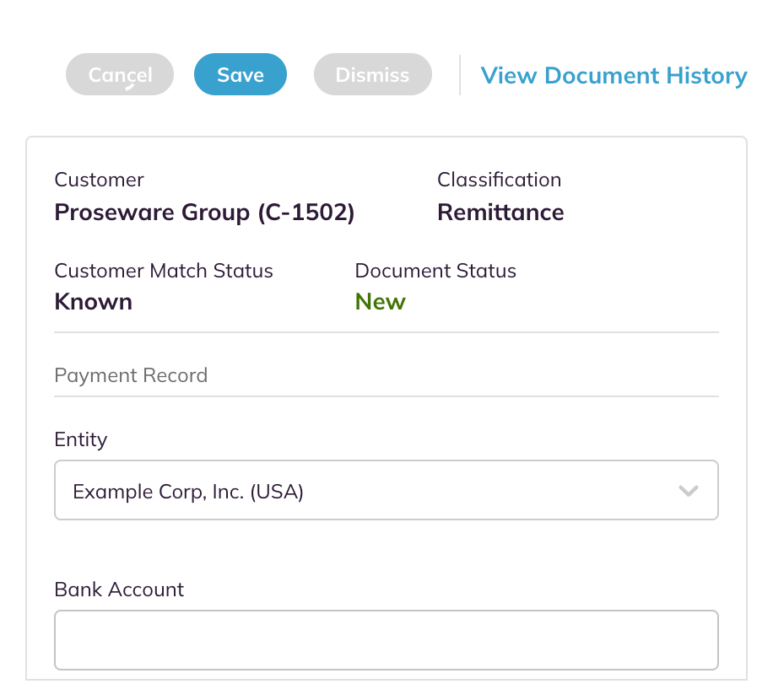Click the Dismiss button
Screen dimensions: 773x700
pos(373,74)
